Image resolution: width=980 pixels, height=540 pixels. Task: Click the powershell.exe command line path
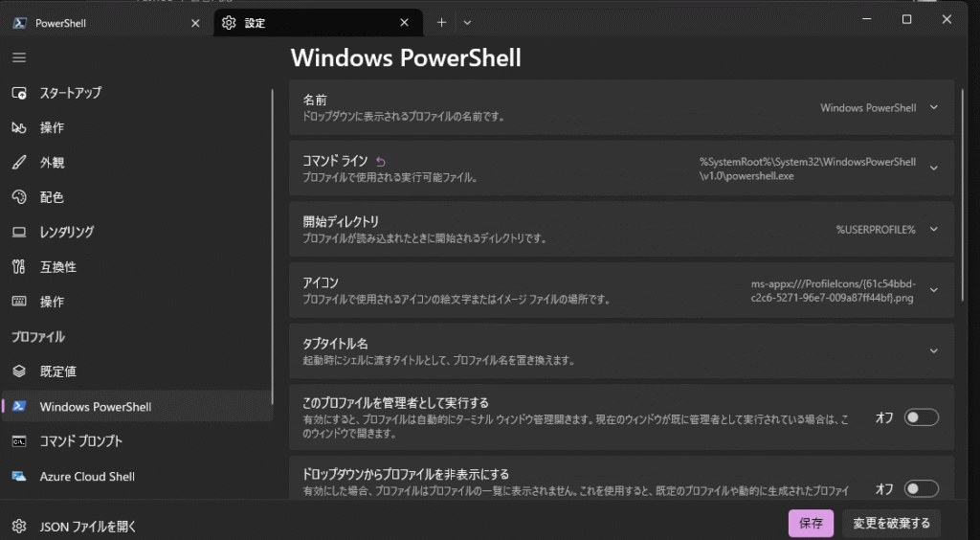[808, 169]
